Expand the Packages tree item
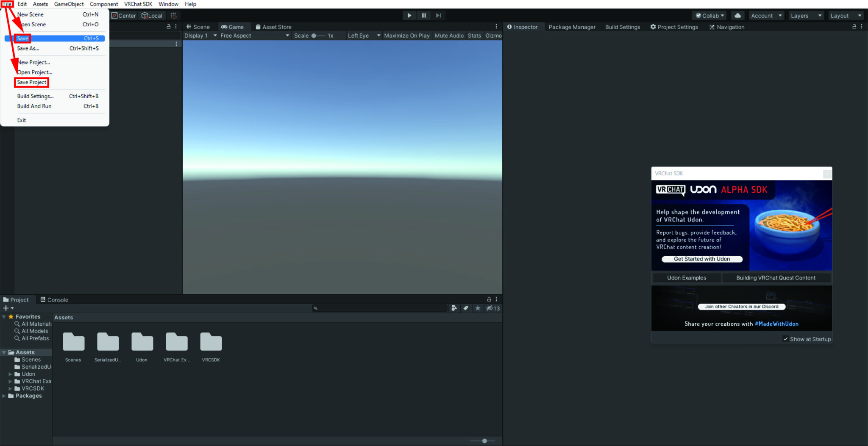 pyautogui.click(x=4, y=396)
